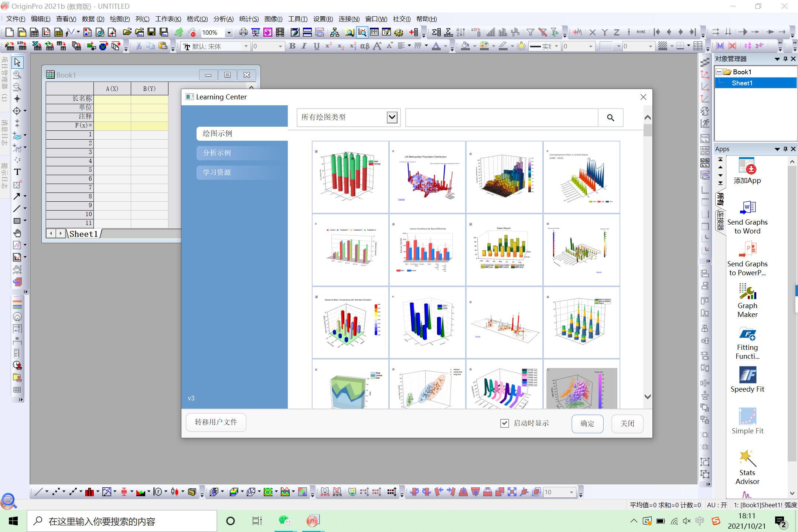The image size is (798, 532).
Task: Select the Text tool in left toolbar
Action: click(x=17, y=172)
